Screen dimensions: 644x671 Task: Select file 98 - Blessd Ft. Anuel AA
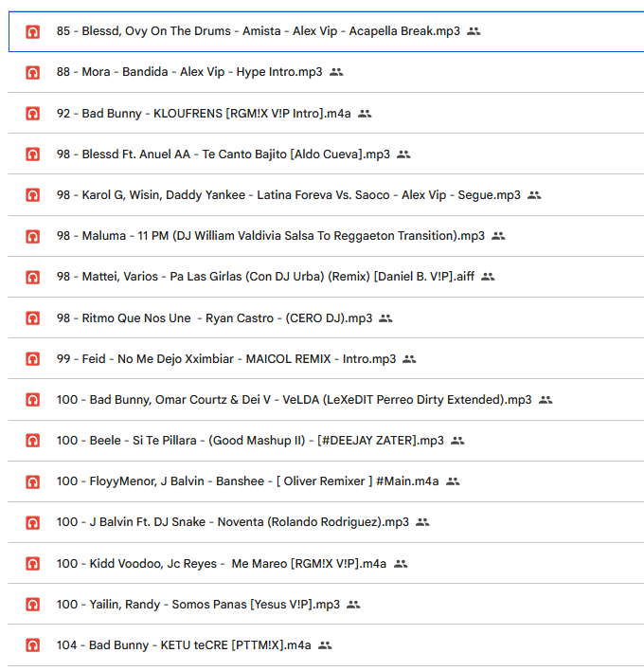click(x=327, y=154)
